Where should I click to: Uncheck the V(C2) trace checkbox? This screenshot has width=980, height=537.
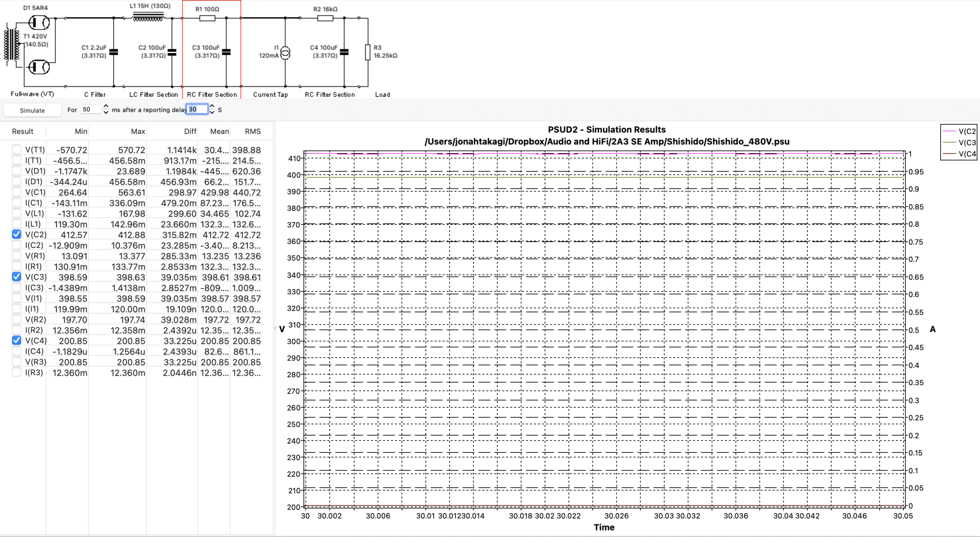pos(17,234)
